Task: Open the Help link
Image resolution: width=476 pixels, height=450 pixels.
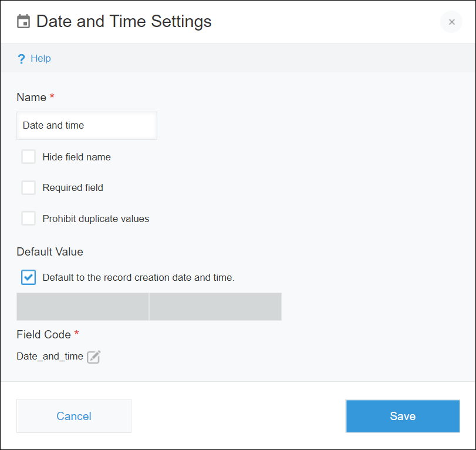Action: 40,58
